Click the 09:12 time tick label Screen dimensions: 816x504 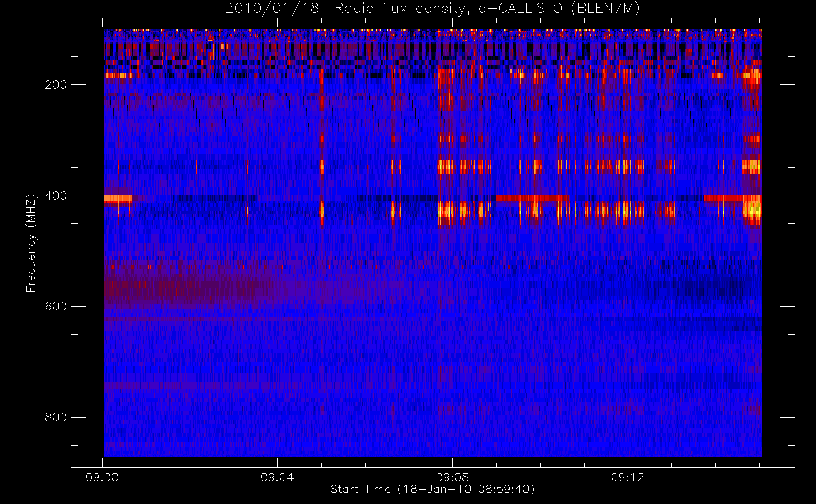[x=627, y=477]
